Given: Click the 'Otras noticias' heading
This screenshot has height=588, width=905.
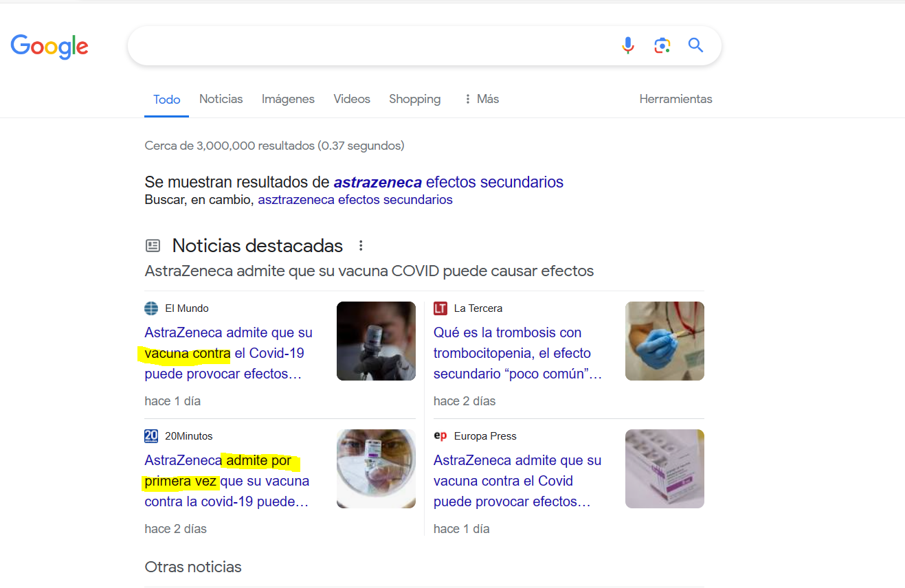Looking at the screenshot, I should (193, 567).
